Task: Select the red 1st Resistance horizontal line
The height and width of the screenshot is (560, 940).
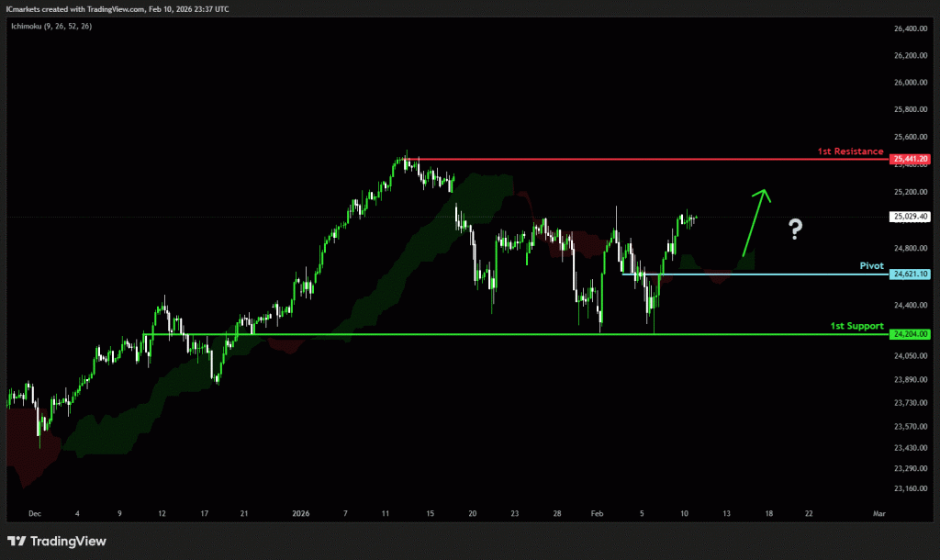Action: click(643, 160)
